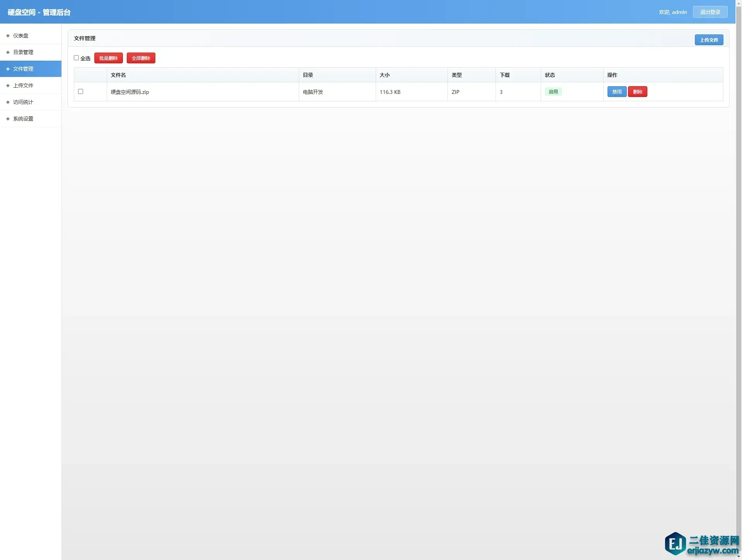Screen dimensions: 742x560
Task: Check the 硬盘空间源码.zip row checkbox
Action: click(x=80, y=92)
